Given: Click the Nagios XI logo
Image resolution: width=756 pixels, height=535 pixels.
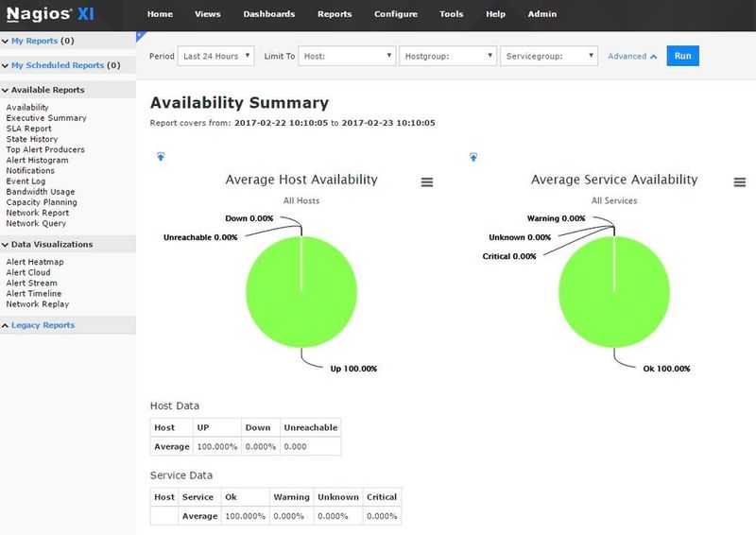Looking at the screenshot, I should click(x=50, y=14).
